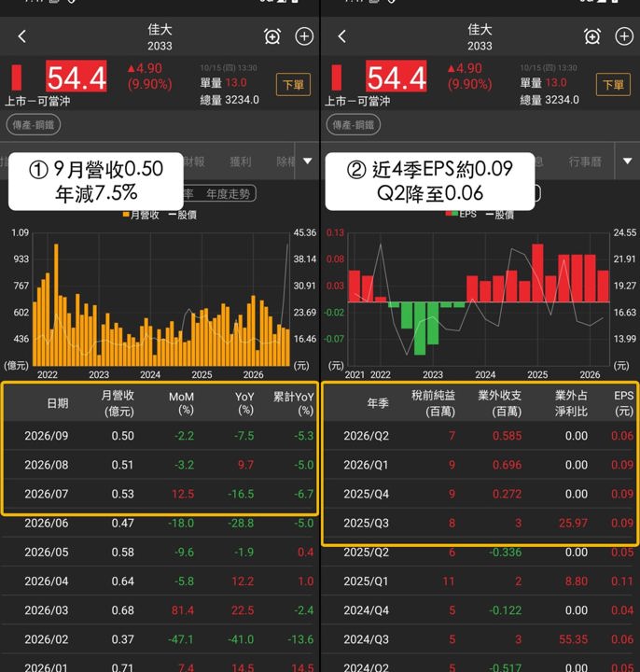This screenshot has width=640, height=672.
Task: Expand the tab list arrow on revenue screen
Action: coord(308,161)
